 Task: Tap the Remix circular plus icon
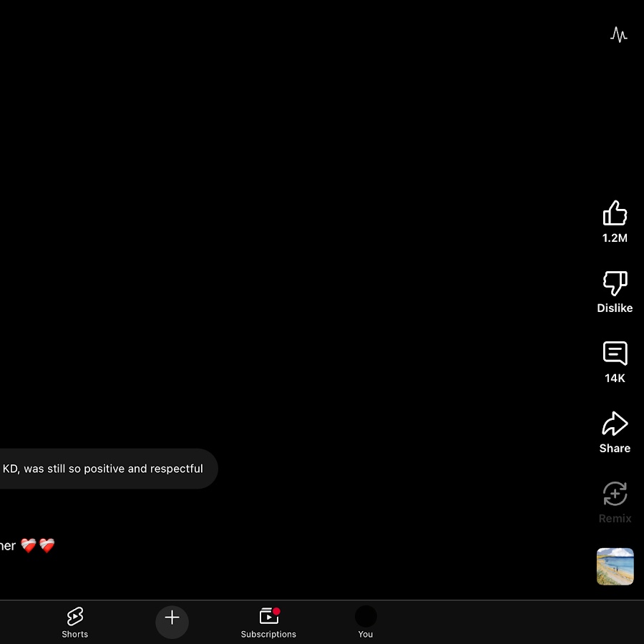[x=615, y=494]
